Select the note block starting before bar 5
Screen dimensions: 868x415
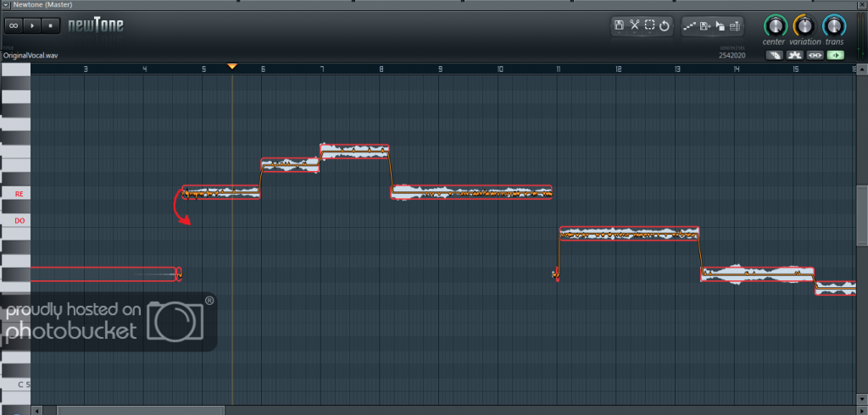pos(221,192)
